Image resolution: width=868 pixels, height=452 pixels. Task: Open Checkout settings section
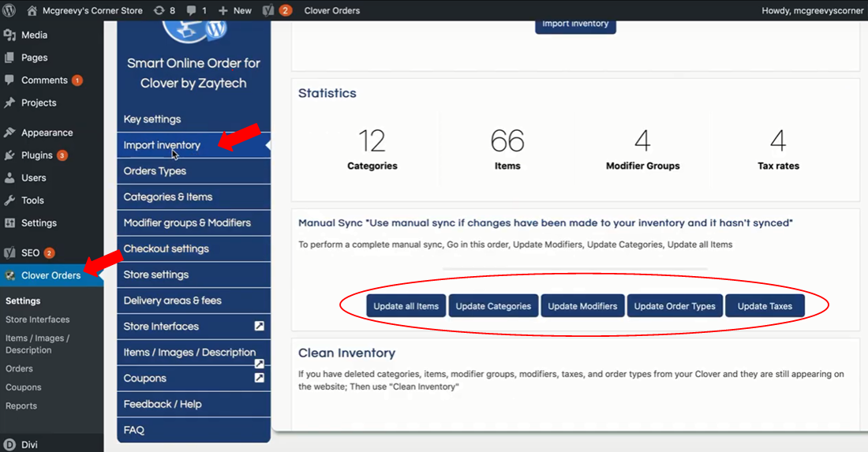(194, 249)
